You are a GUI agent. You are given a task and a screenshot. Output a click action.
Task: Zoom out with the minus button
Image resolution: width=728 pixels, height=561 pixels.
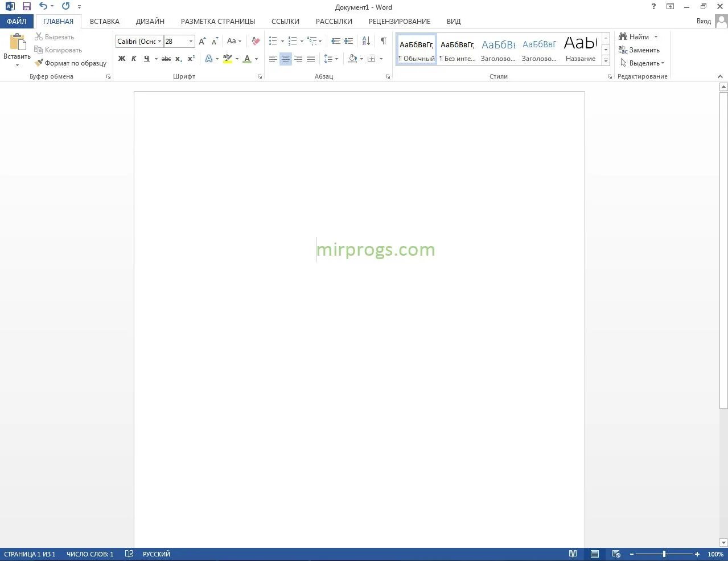coord(631,554)
